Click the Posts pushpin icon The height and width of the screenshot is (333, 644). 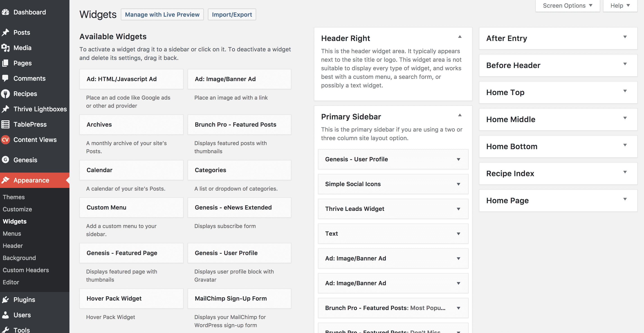point(5,32)
